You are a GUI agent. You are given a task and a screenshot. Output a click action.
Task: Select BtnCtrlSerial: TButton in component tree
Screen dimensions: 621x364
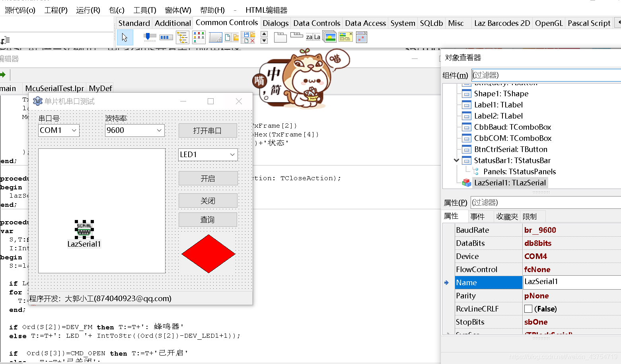coord(510,149)
